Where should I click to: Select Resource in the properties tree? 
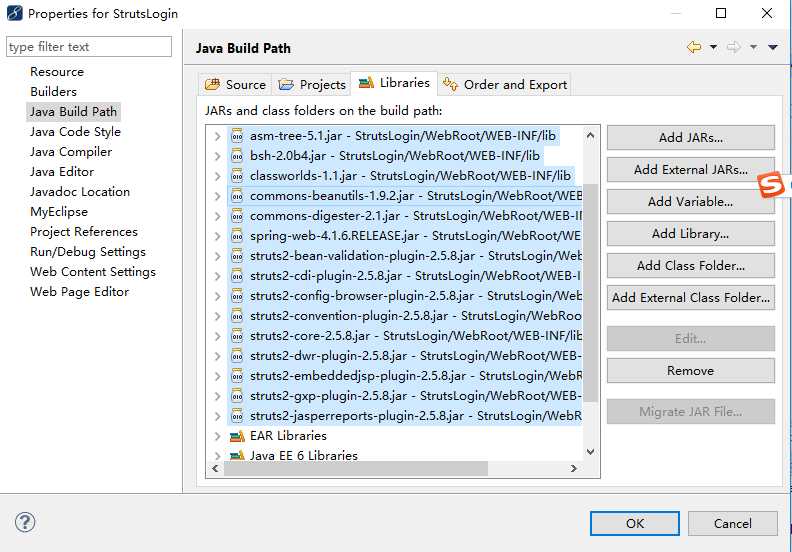tap(57, 72)
